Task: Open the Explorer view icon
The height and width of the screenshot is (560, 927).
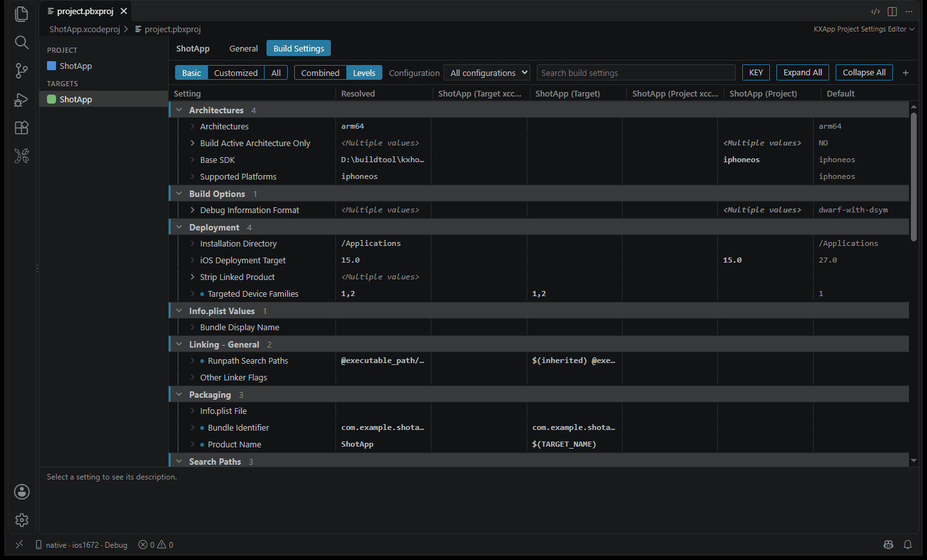Action: click(21, 14)
